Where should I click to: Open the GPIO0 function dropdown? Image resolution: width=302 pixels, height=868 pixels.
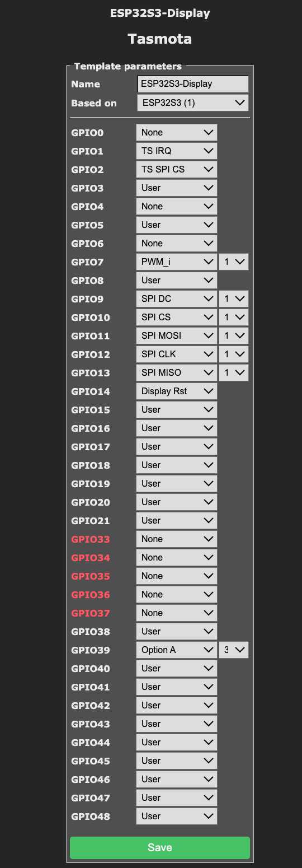(177, 133)
